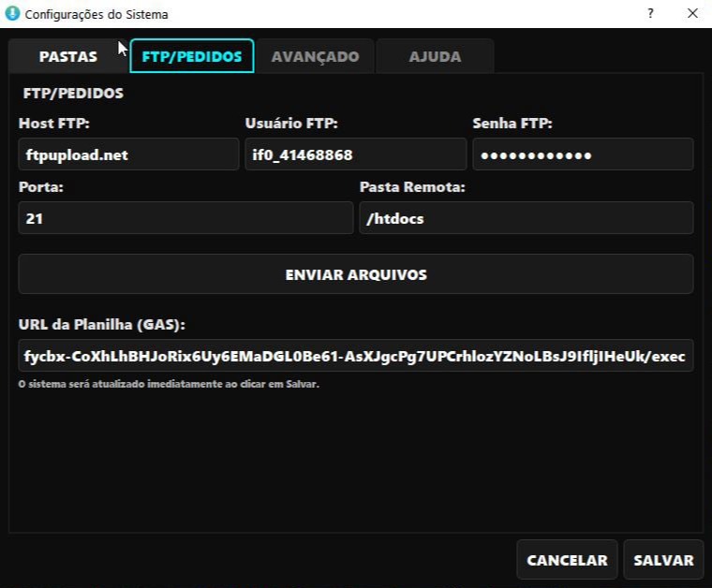The image size is (712, 588).
Task: Click the question mark help button
Action: click(x=651, y=14)
